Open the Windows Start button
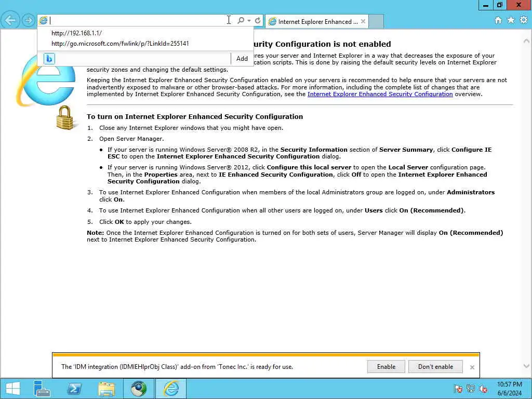The image size is (532, 399). (13, 389)
